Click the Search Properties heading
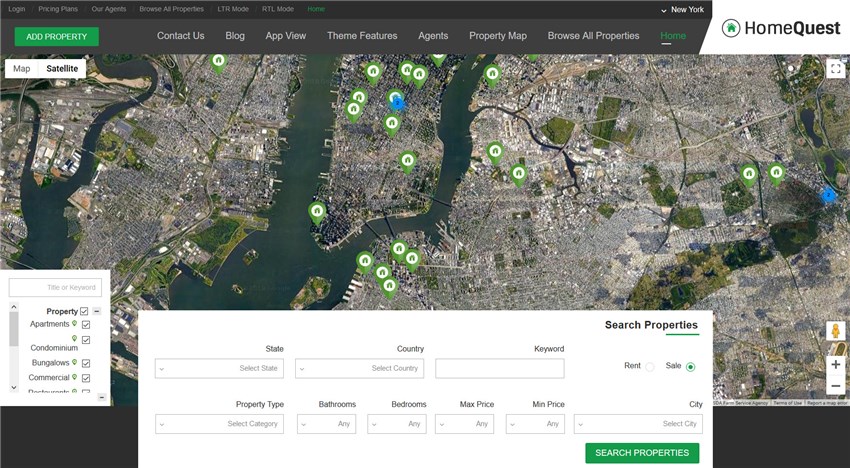The width and height of the screenshot is (850, 468). (x=651, y=325)
